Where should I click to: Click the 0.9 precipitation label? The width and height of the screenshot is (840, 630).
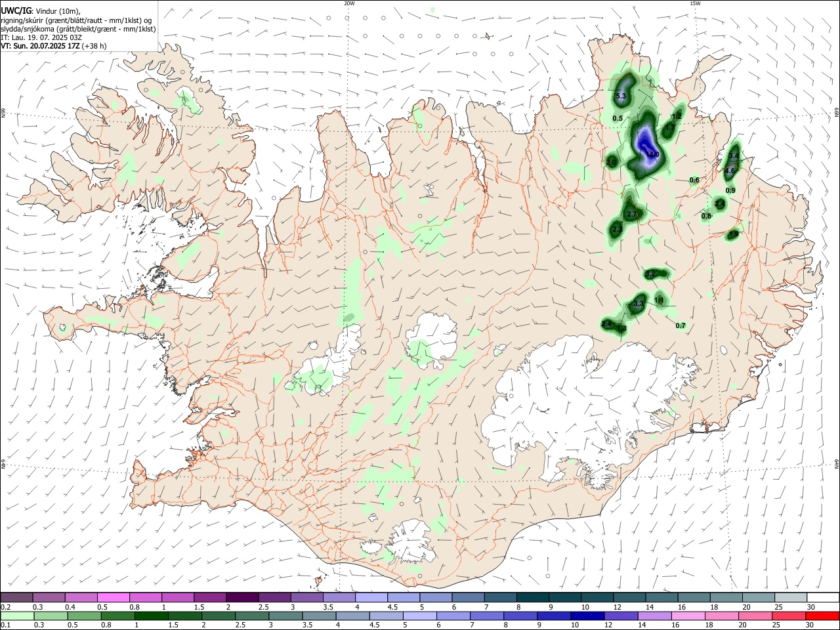click(730, 190)
